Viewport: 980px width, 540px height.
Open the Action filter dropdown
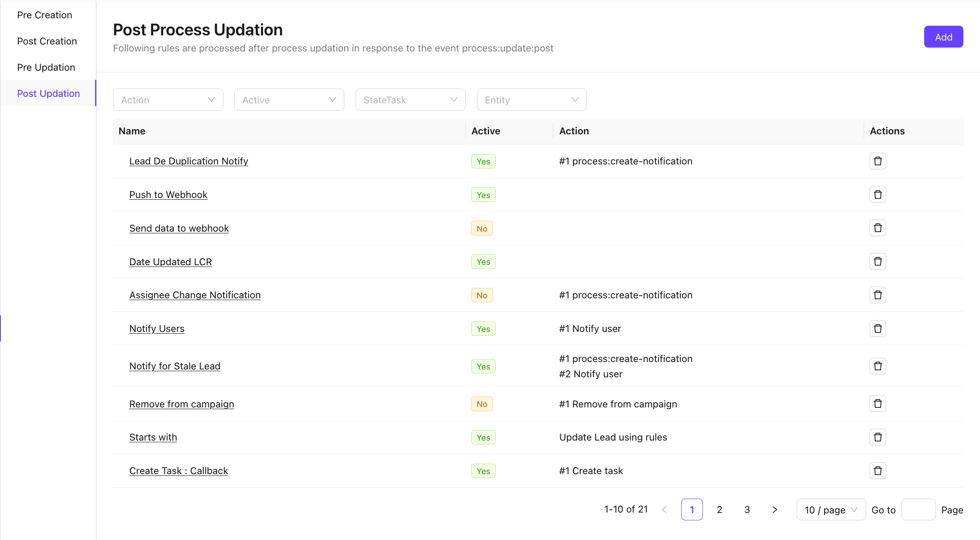point(168,100)
